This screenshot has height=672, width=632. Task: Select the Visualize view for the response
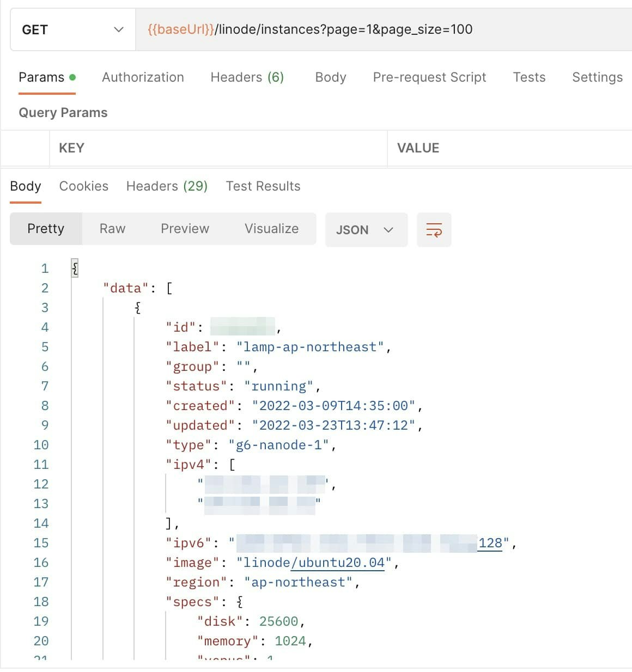pos(271,229)
